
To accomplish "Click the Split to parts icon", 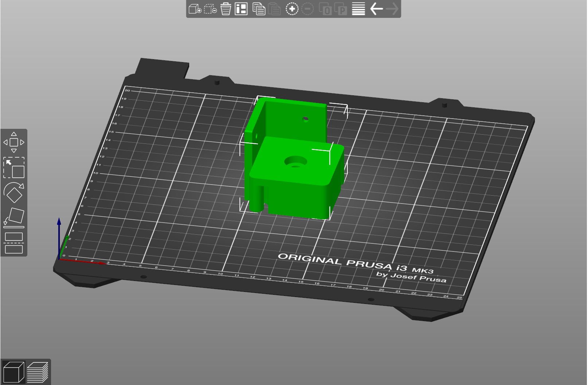I will pyautogui.click(x=340, y=9).
